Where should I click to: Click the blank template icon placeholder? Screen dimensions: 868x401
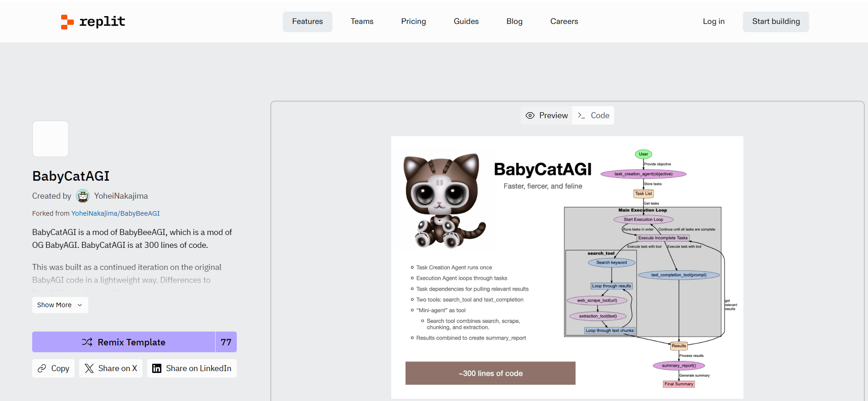click(51, 139)
